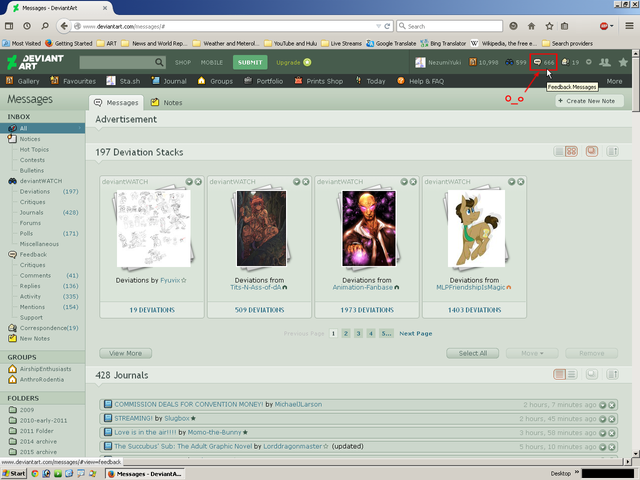The width and height of the screenshot is (640, 480).
Task: Open the More menu in navigation bar
Action: (x=614, y=81)
